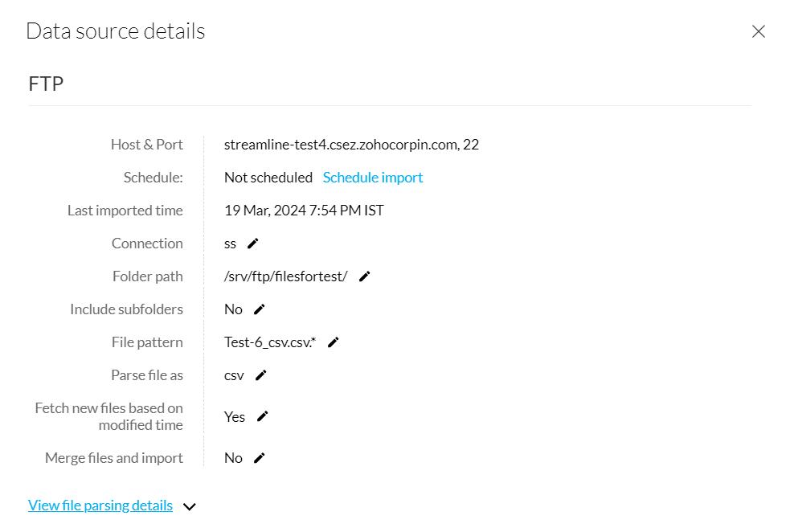
Task: Click the csv parse format value
Action: tap(234, 375)
